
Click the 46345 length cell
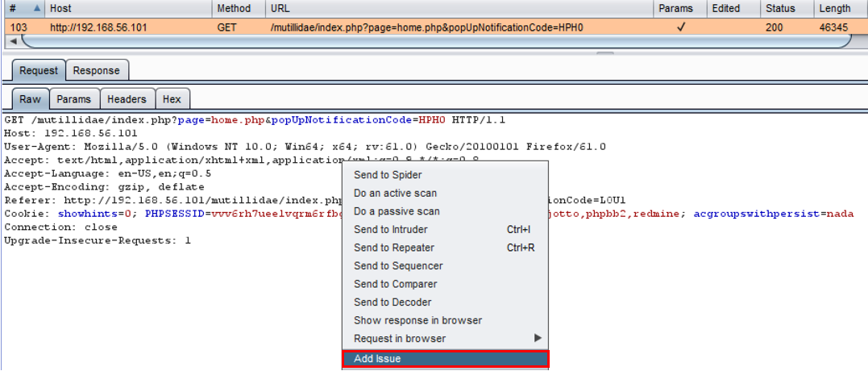(833, 27)
